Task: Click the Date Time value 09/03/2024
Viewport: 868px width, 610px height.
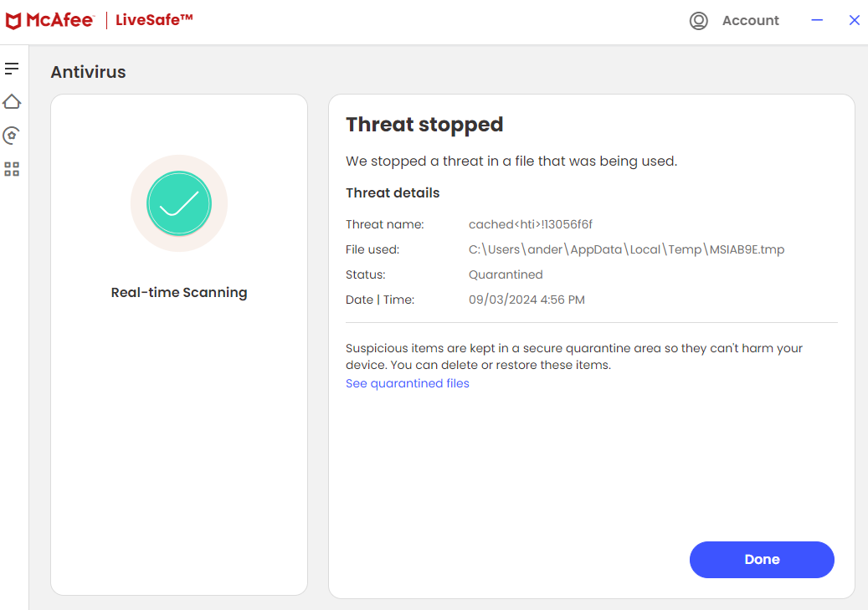Action: (x=526, y=300)
